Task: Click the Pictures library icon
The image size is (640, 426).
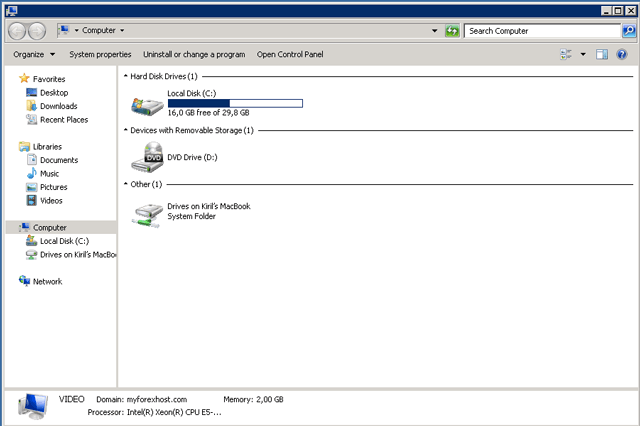Action: click(31, 187)
